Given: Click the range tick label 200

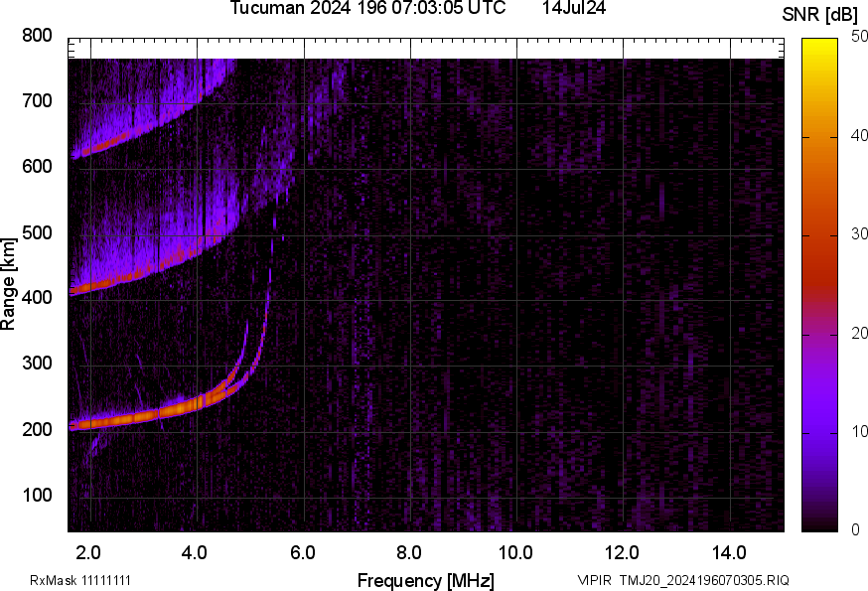Looking at the screenshot, I should [37, 429].
